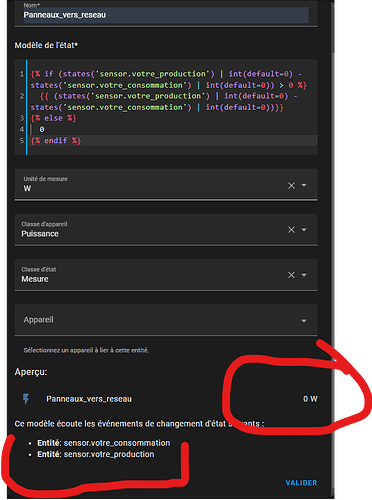The width and height of the screenshot is (372, 500).
Task: Click the Aperçu: heading
Action: click(x=31, y=372)
